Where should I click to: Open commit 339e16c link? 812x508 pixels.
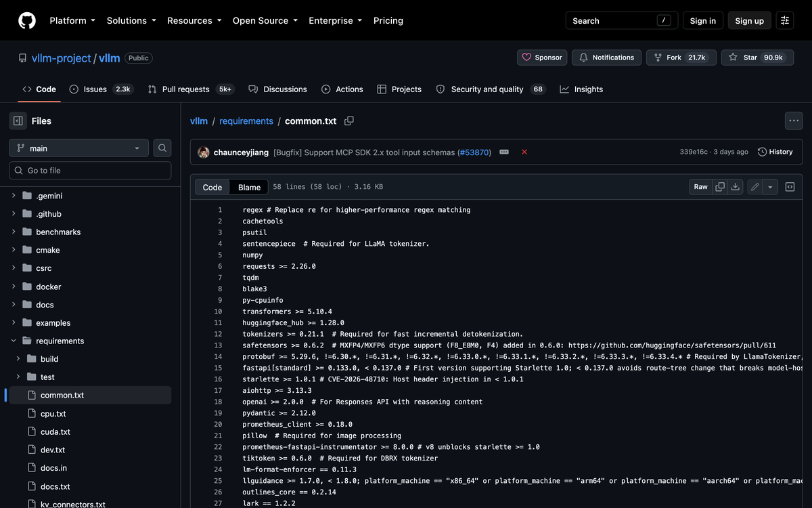[x=694, y=152]
